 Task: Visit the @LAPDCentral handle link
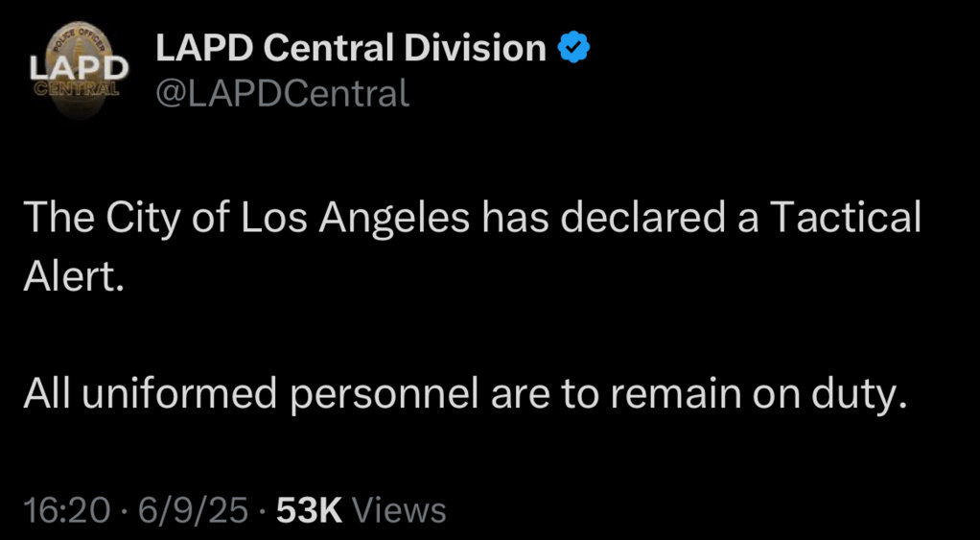pyautogui.click(x=282, y=93)
